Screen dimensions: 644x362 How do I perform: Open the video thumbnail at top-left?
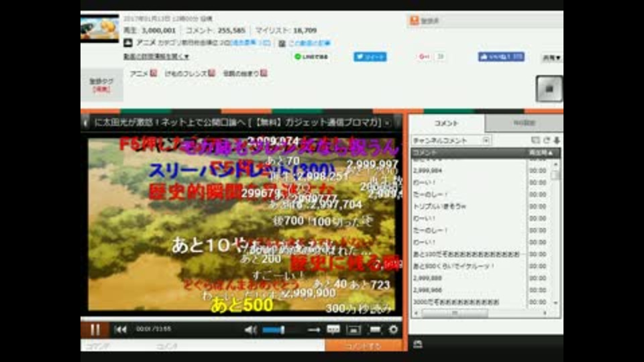coord(100,29)
